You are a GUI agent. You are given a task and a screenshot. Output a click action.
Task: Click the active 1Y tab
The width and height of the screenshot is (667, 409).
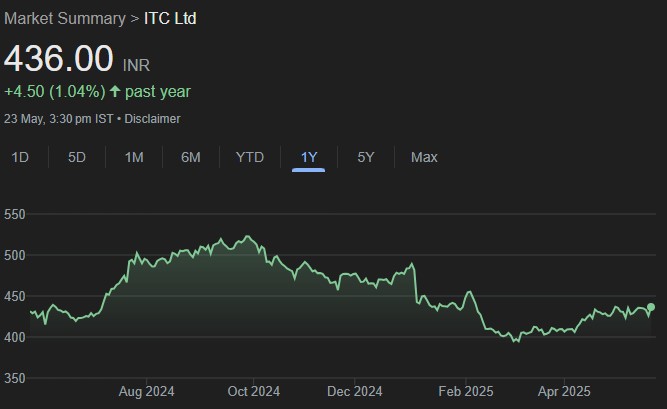[x=309, y=157]
